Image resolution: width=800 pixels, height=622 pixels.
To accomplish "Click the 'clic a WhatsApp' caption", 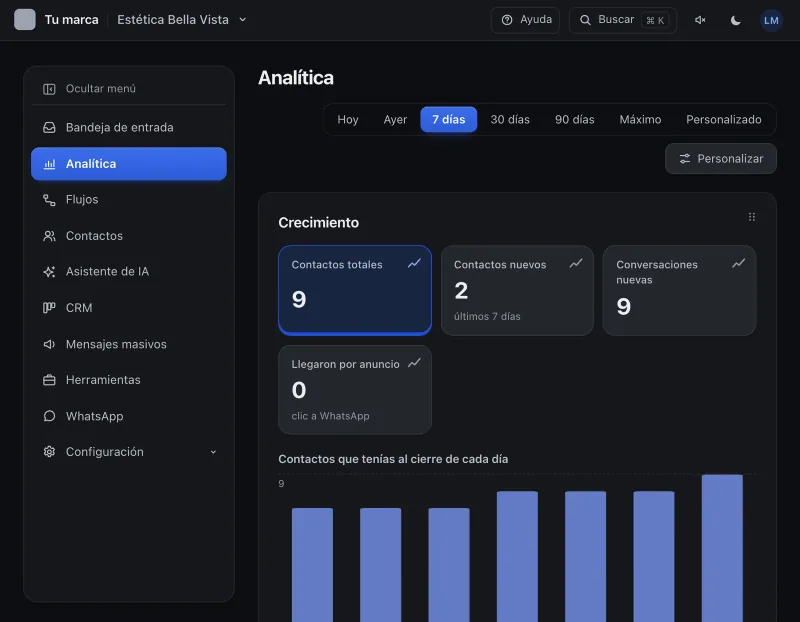I will 330,416.
